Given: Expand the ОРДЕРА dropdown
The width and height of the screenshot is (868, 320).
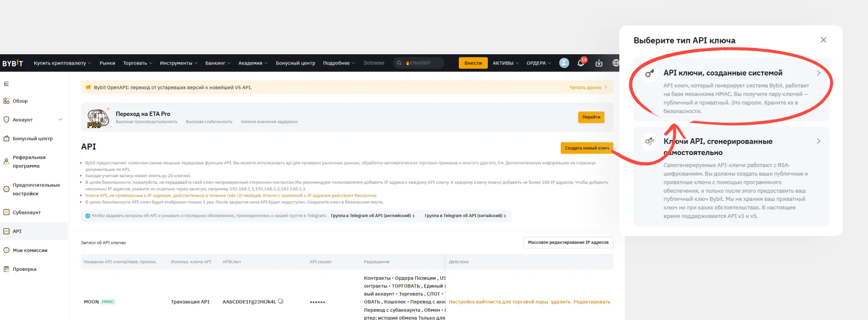Looking at the screenshot, I should click(538, 63).
